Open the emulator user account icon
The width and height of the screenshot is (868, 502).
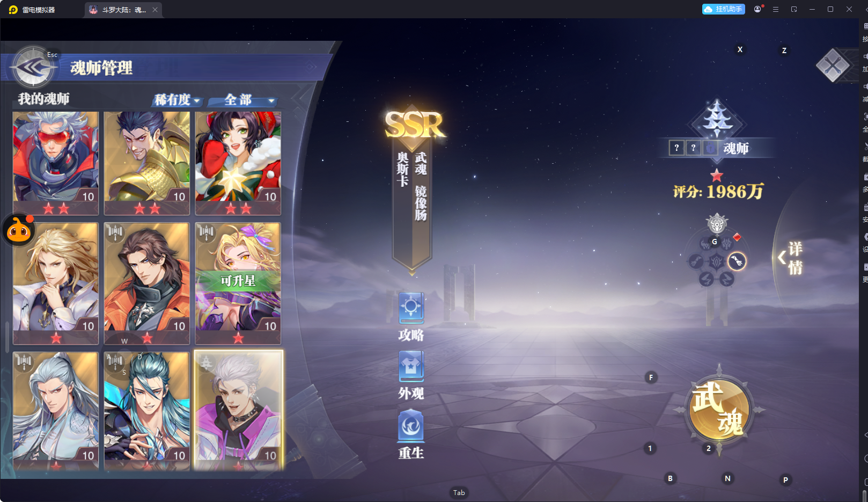(x=757, y=9)
